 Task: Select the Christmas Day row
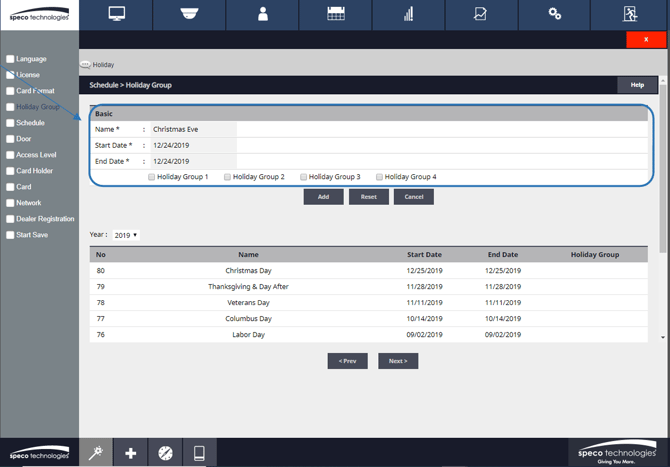pos(369,270)
